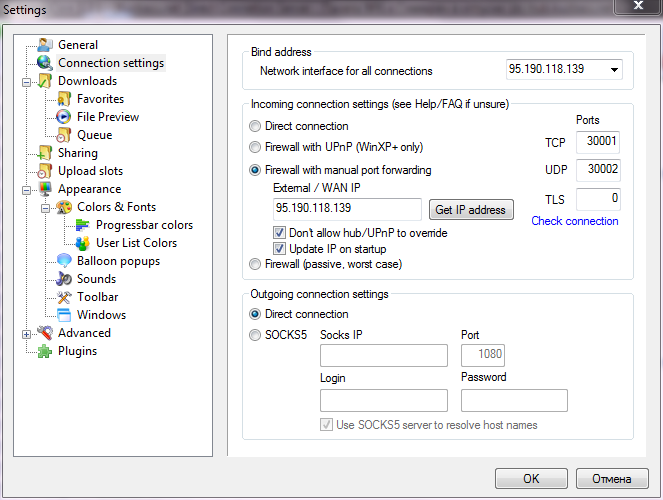Choose Firewall passive worst case option

point(255,264)
